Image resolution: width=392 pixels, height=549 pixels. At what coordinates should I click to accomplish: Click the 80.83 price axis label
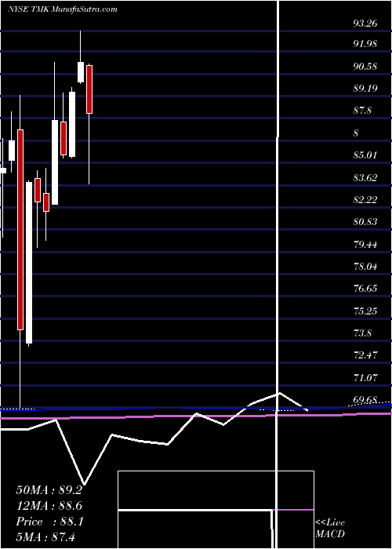click(x=366, y=222)
